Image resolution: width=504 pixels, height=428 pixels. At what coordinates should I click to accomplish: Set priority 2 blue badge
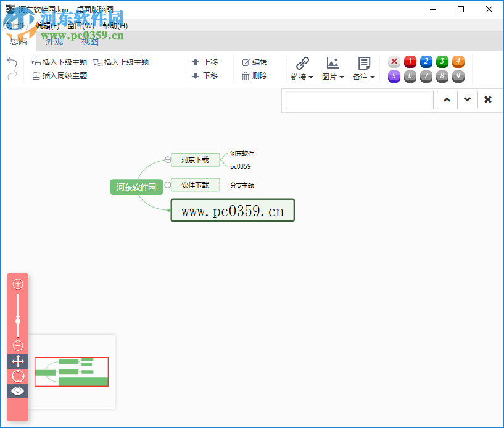[426, 62]
